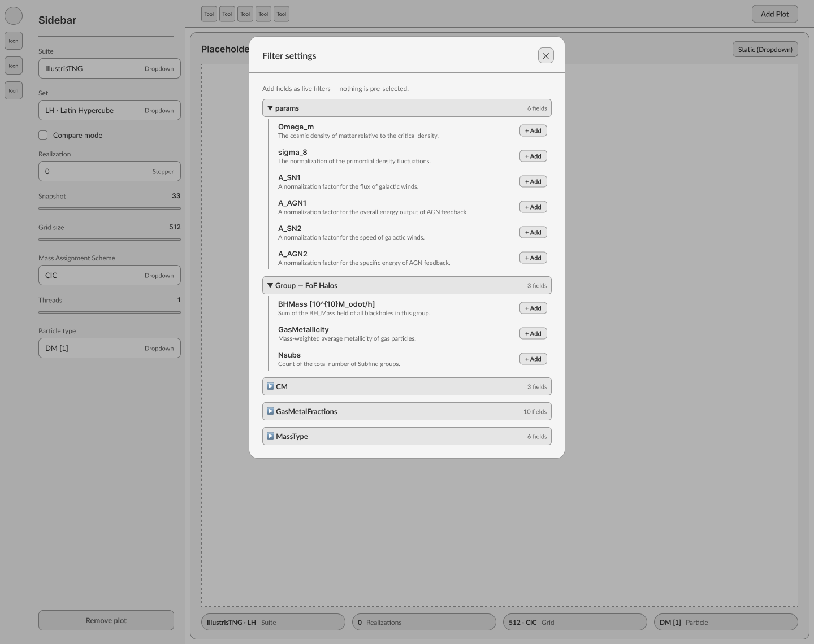
Task: Click the "10 fields" count label
Action: pos(535,411)
